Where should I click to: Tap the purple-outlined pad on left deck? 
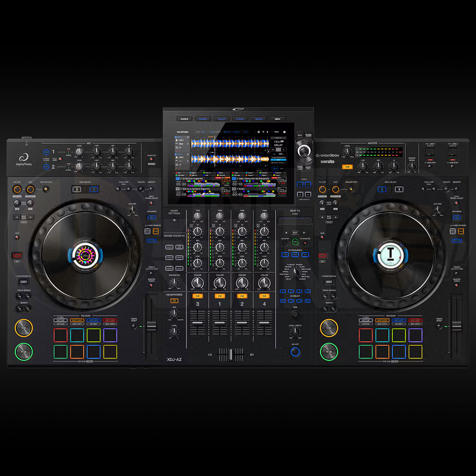[110, 335]
